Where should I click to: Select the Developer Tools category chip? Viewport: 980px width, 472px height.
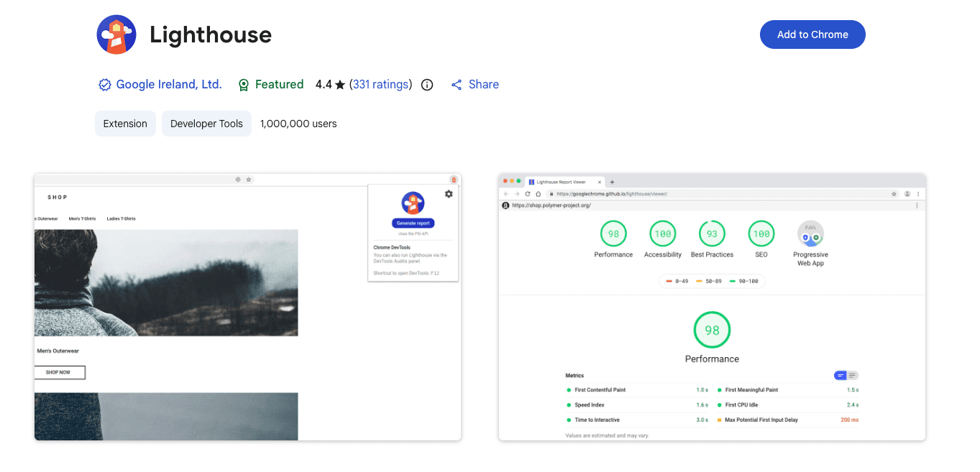(x=206, y=124)
